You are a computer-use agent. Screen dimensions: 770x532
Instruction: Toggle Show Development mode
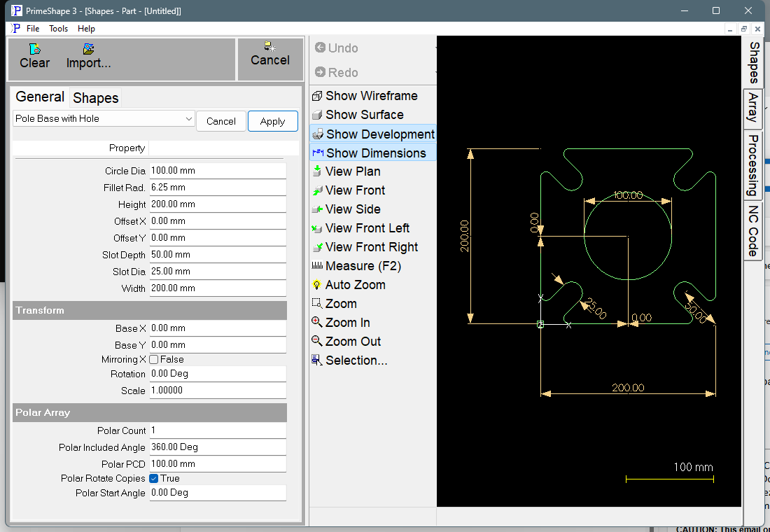click(372, 134)
